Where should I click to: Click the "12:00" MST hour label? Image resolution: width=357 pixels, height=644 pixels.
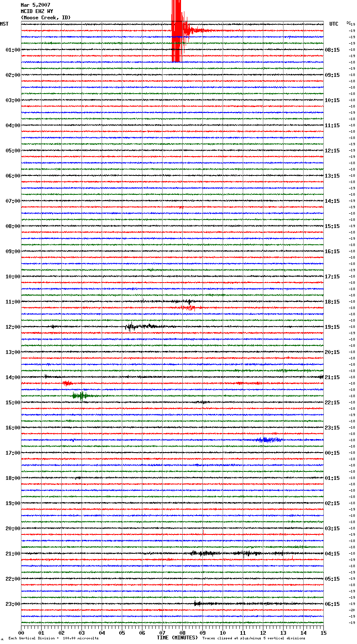pyautogui.click(x=13, y=327)
